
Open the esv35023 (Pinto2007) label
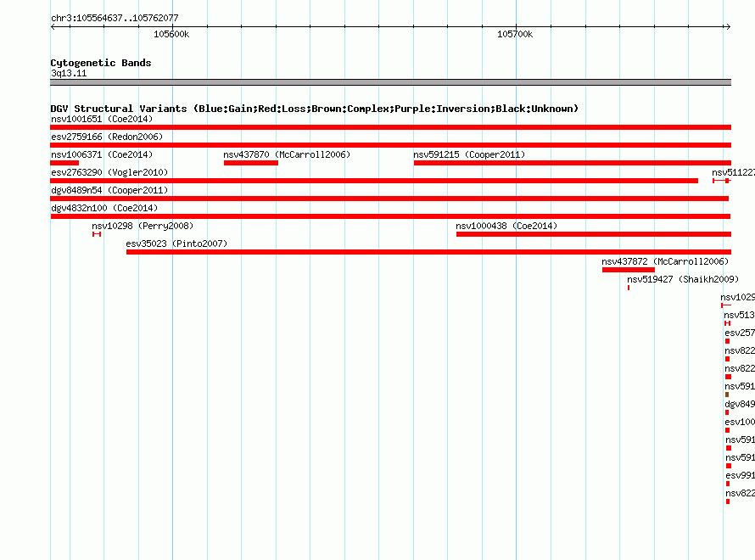176,244
